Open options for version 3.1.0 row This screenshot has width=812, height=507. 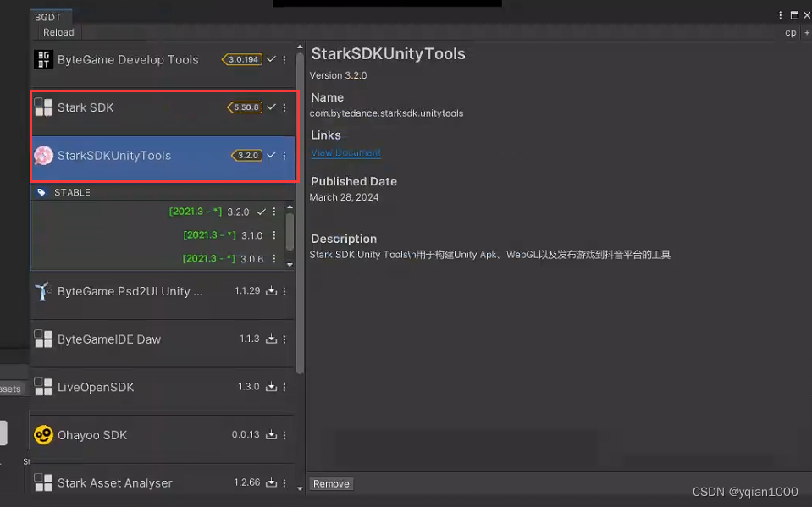click(274, 234)
